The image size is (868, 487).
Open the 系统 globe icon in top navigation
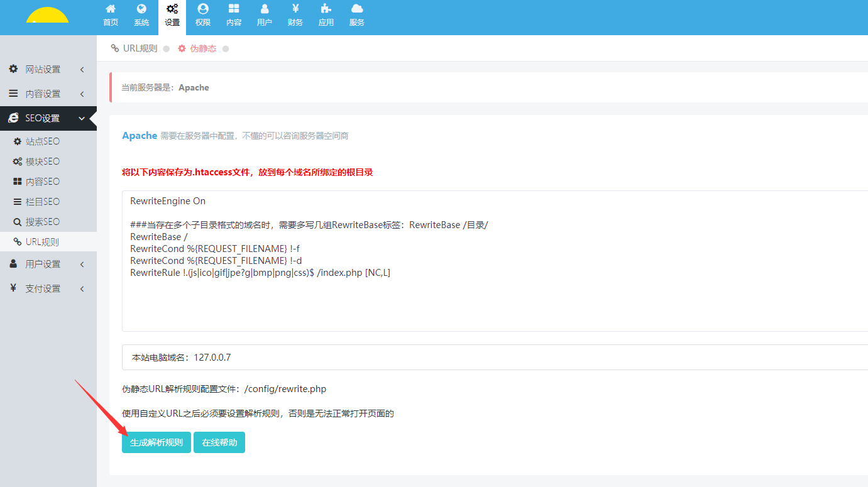[x=141, y=15]
